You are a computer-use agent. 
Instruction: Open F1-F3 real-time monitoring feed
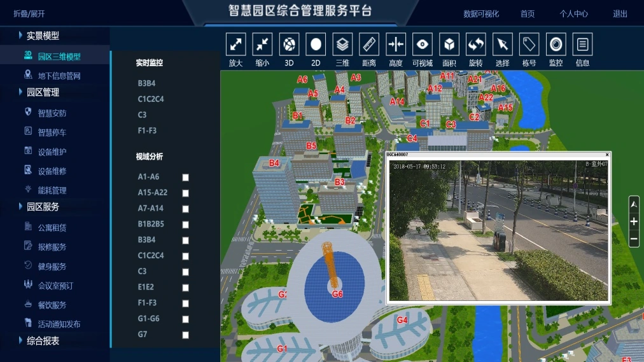pyautogui.click(x=147, y=130)
